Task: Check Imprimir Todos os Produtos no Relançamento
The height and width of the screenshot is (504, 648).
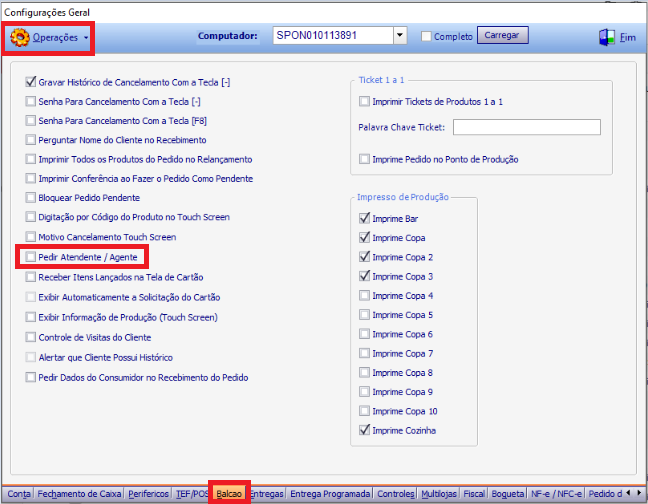Action: (31, 159)
